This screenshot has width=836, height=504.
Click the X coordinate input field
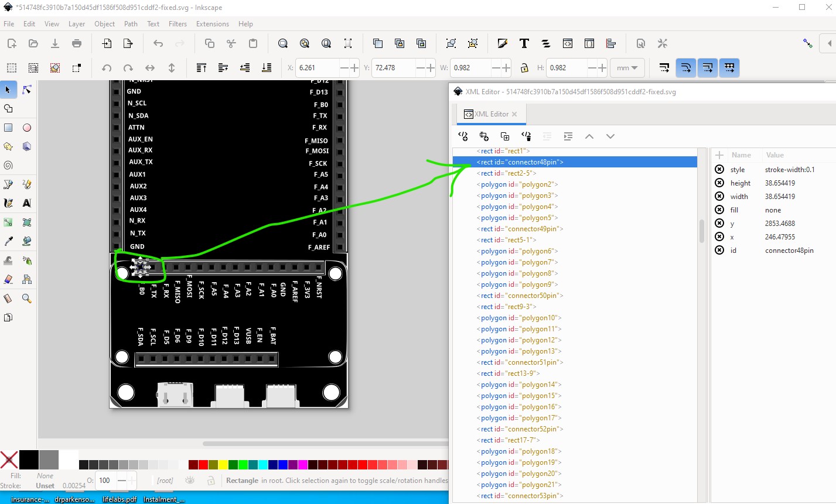(x=316, y=68)
